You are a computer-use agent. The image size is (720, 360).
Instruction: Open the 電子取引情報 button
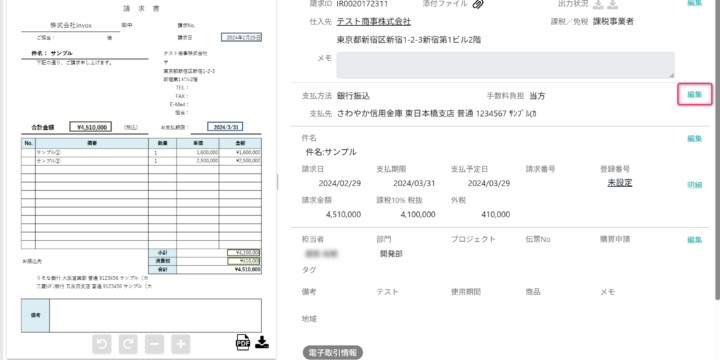coord(333,353)
